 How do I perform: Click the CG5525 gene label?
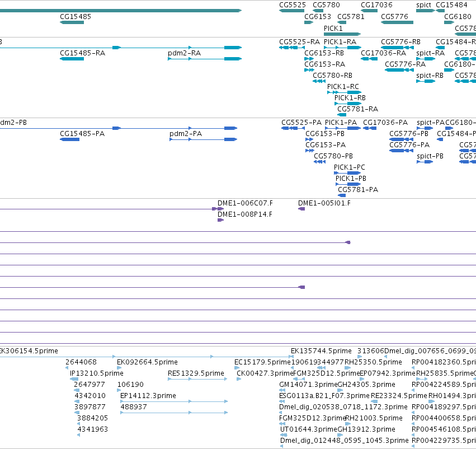(293, 5)
